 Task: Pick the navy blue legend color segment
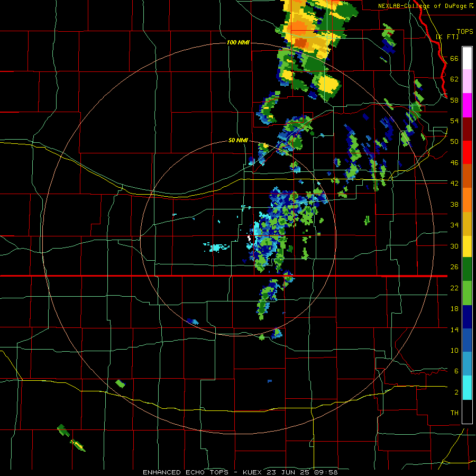(x=467, y=317)
